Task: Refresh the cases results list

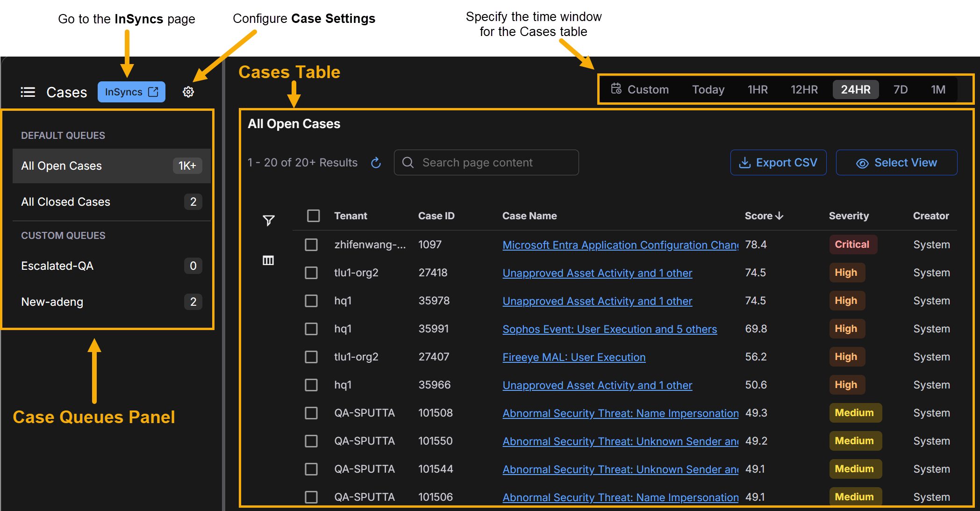Action: click(x=376, y=163)
